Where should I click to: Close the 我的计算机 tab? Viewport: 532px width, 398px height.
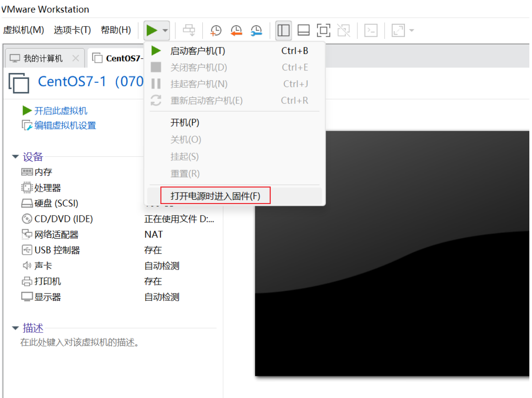tap(75, 58)
